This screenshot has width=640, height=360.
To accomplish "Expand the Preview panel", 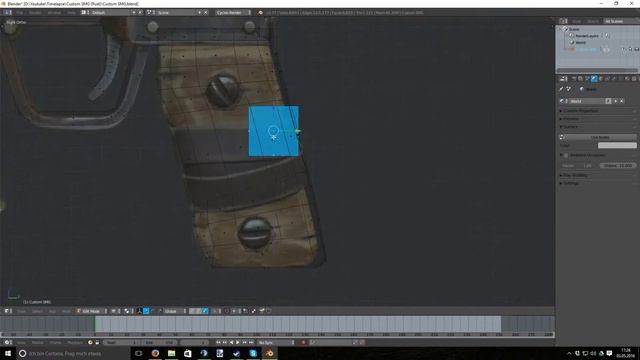I will pos(571,119).
